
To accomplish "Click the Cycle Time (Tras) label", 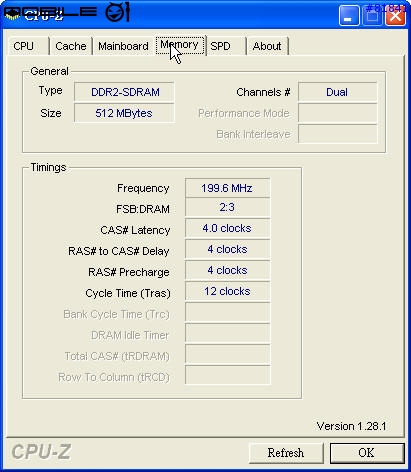I will [128, 293].
